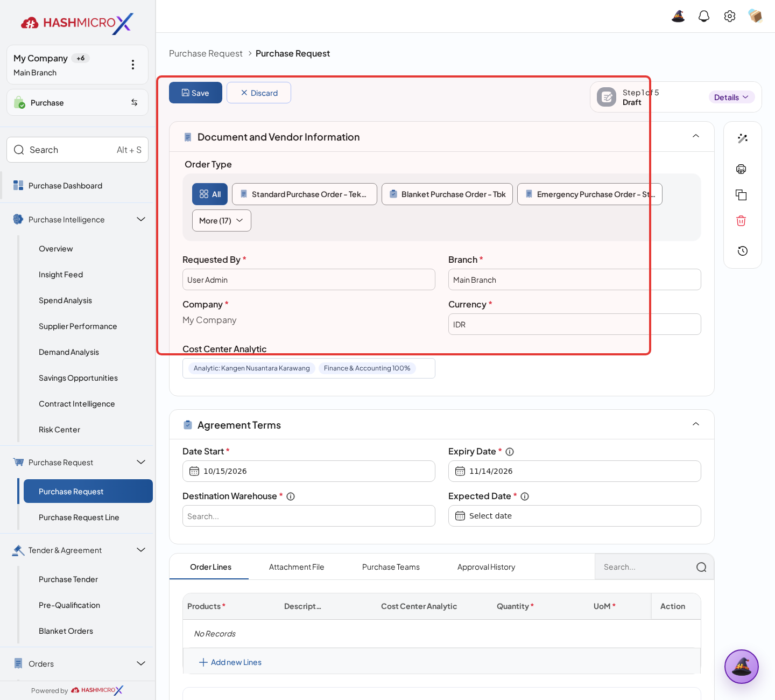Click Analytic: Kangen Nusantara Karawang tag
Viewport: 775px width, 700px height.
pos(251,368)
